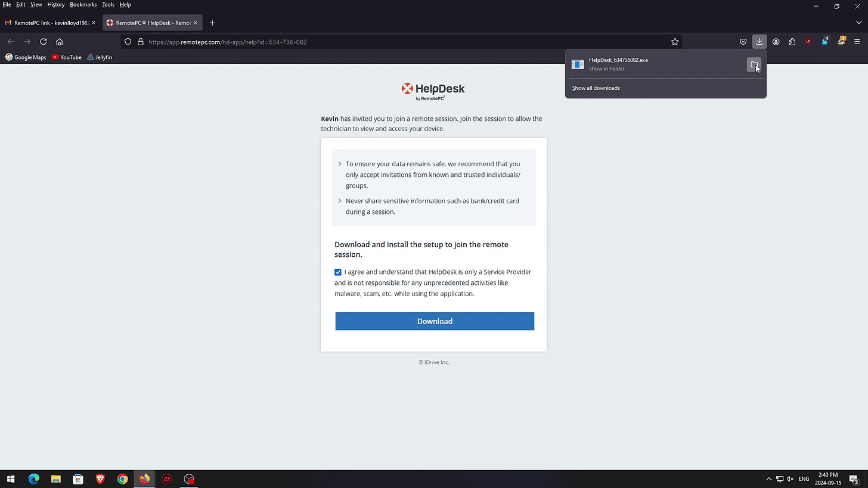Go to the browser home page
This screenshot has height=488, width=868.
(59, 42)
